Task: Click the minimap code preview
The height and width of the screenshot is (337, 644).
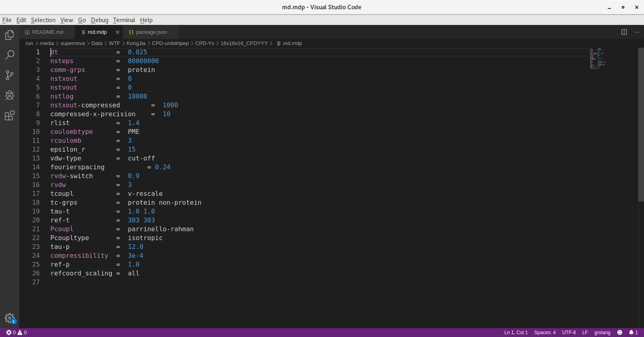Action: point(598,59)
